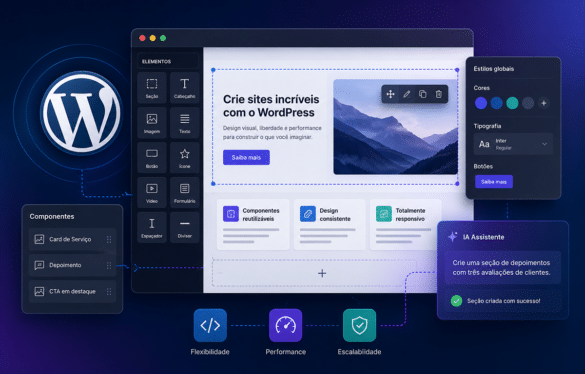The width and height of the screenshot is (585, 374).
Task: Choose the Ícone star element
Action: click(184, 158)
